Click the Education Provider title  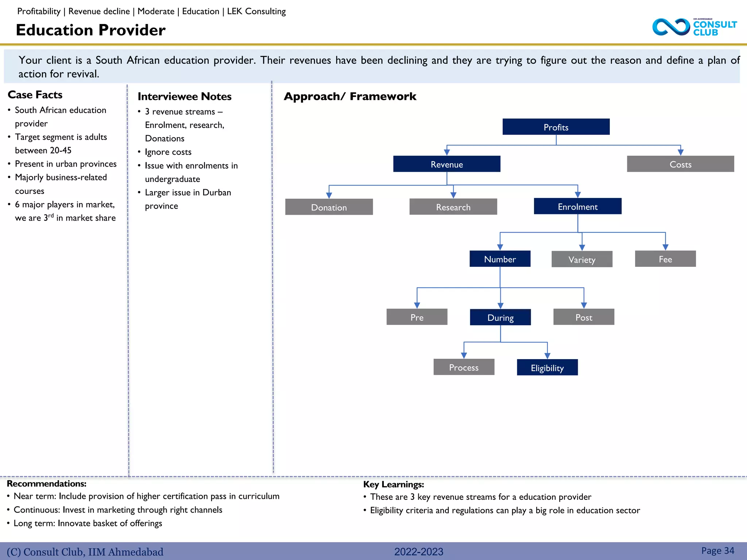90,30
